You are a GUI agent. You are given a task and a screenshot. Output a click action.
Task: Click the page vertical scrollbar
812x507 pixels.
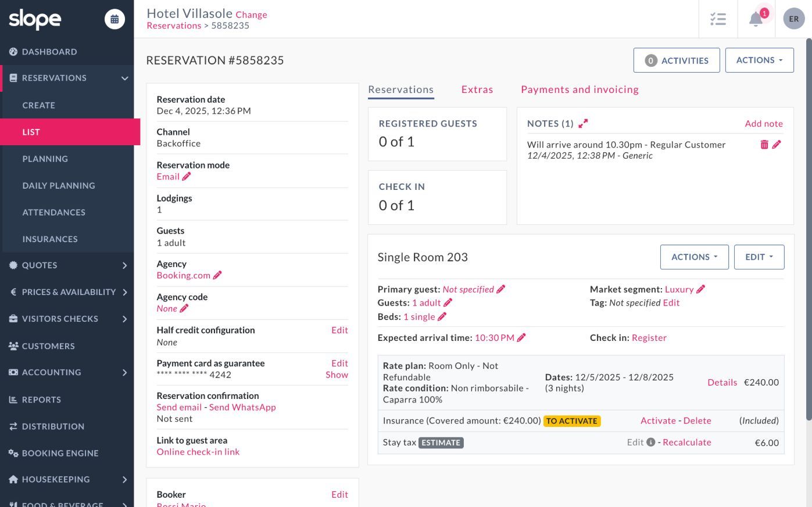pos(809,232)
